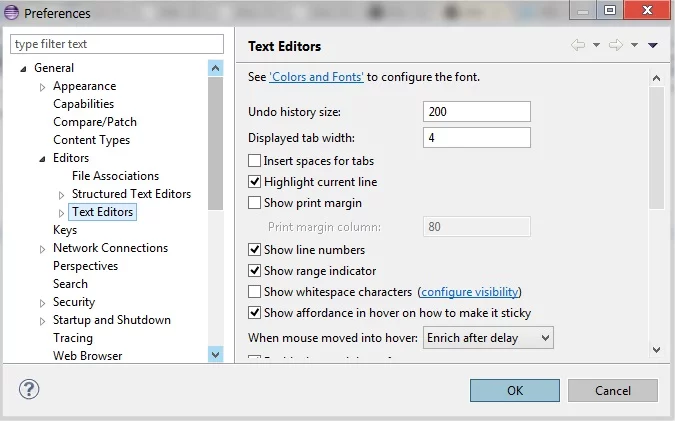
Task: Click the help question mark icon
Action: (x=28, y=389)
